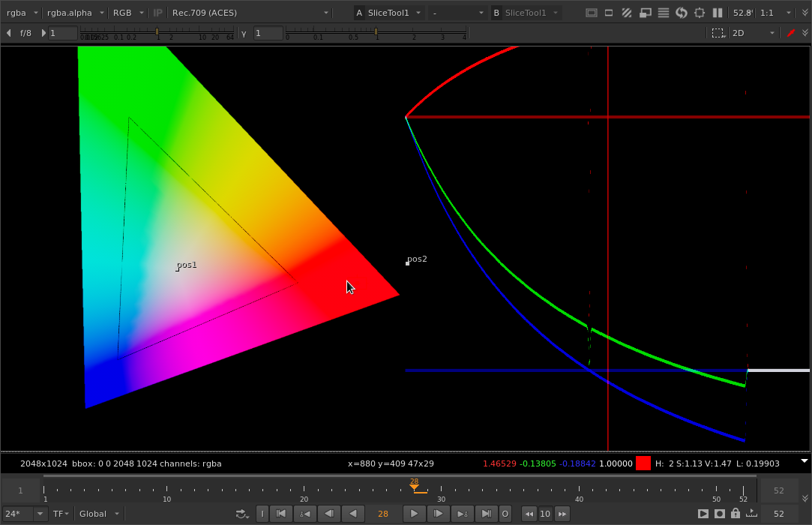Open the playback loop mode icon
Viewport: 812px width, 525px height.
242,514
